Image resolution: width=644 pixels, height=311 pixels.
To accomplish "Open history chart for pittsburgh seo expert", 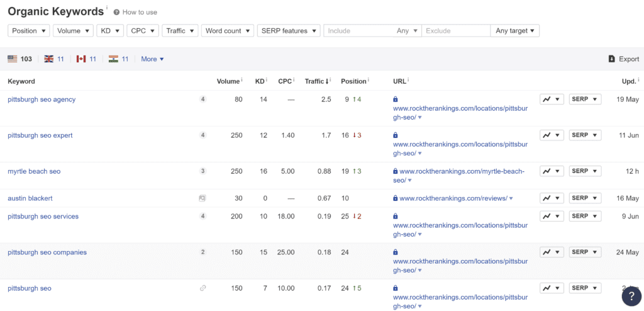I will click(551, 135).
